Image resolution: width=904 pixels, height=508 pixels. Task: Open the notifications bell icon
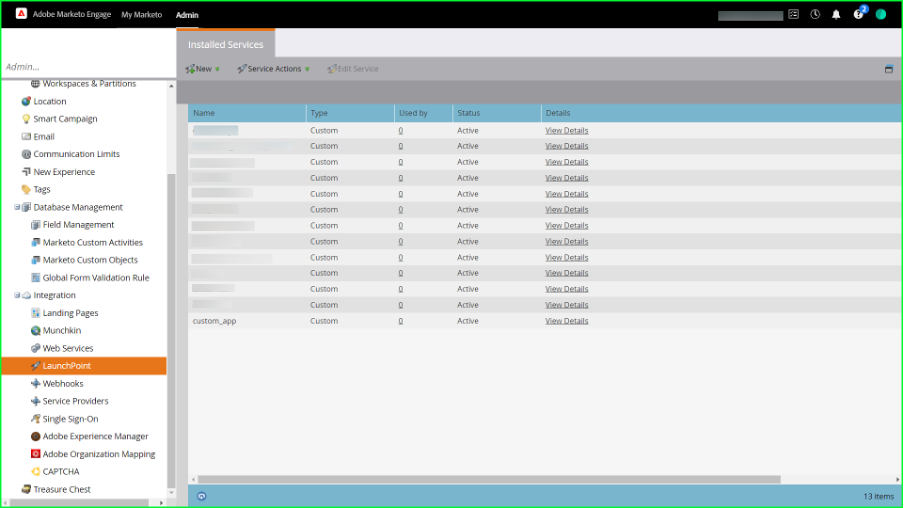(x=836, y=15)
